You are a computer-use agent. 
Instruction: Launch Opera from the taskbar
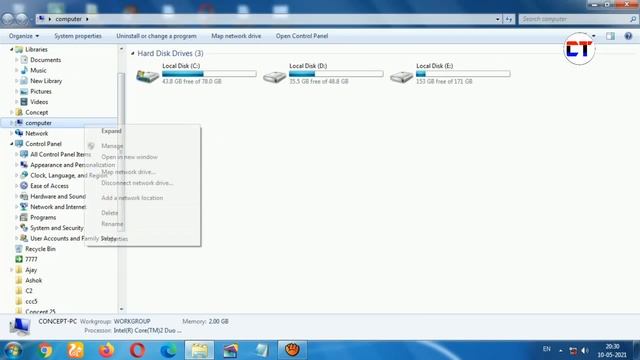138,350
